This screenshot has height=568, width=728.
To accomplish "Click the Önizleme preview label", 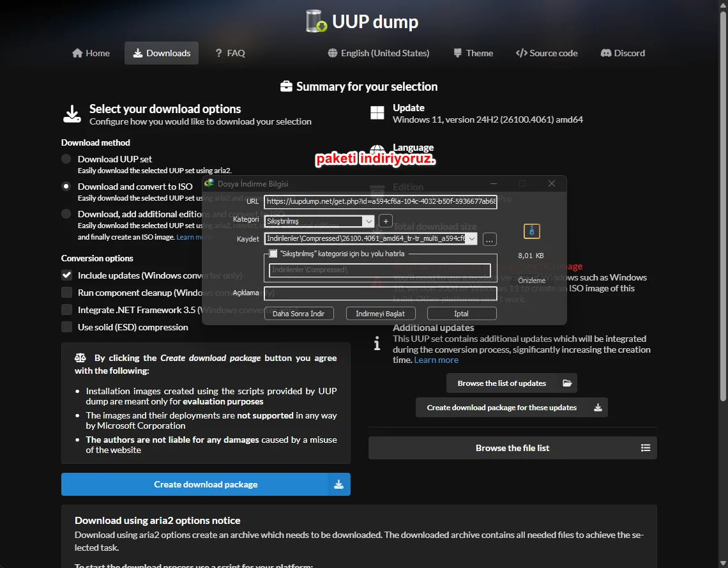I will [531, 280].
